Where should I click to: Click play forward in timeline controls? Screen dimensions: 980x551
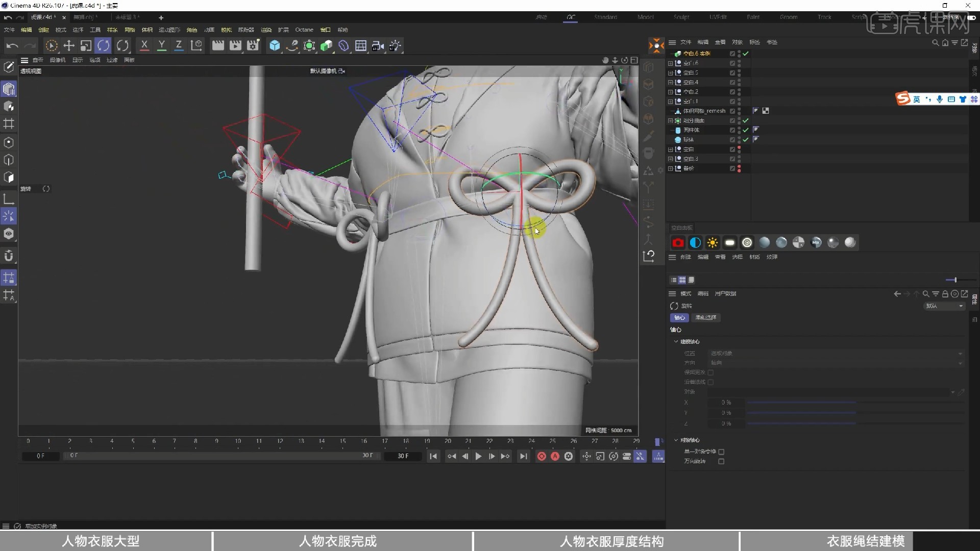[x=478, y=457]
